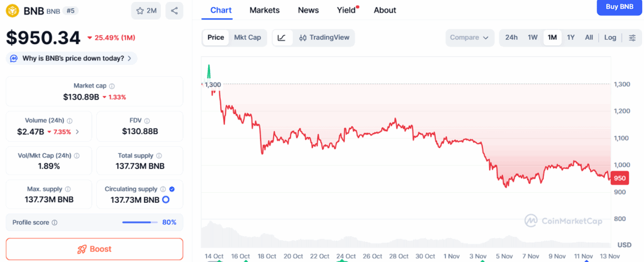
Task: Open the Yield tab
Action: point(346,10)
